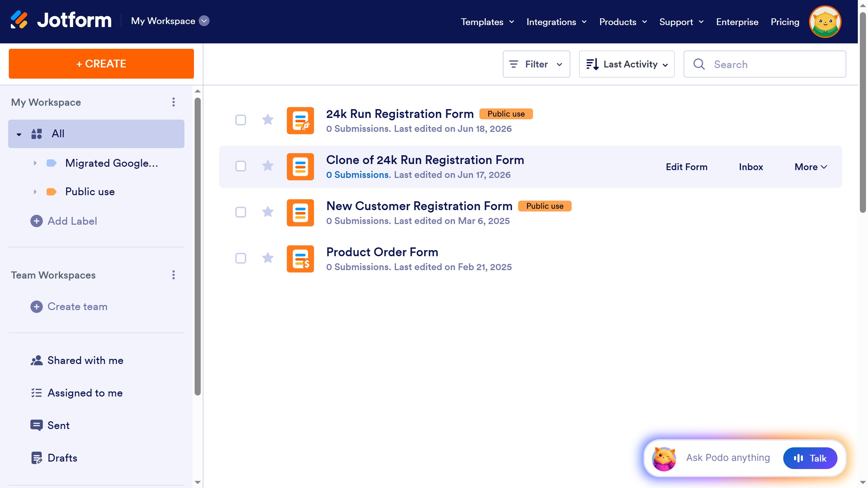868x488 pixels.
Task: Click the Last Activity sort icon
Action: (592, 64)
